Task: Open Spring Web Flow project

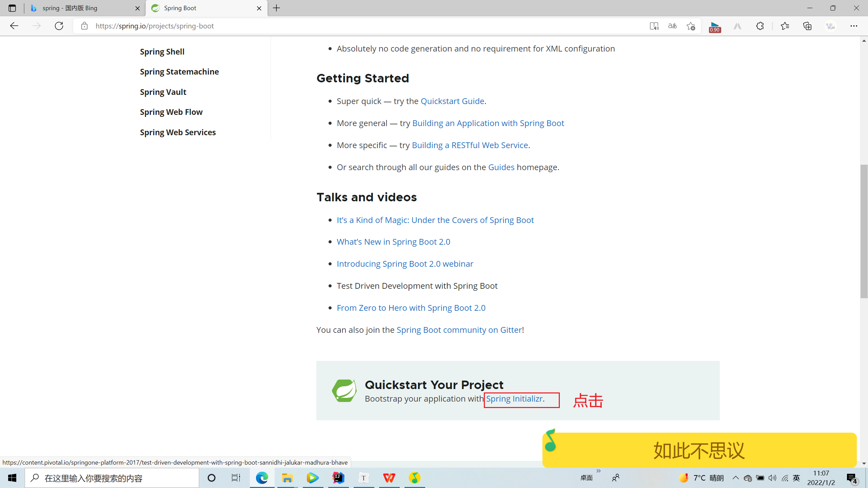Action: point(171,112)
